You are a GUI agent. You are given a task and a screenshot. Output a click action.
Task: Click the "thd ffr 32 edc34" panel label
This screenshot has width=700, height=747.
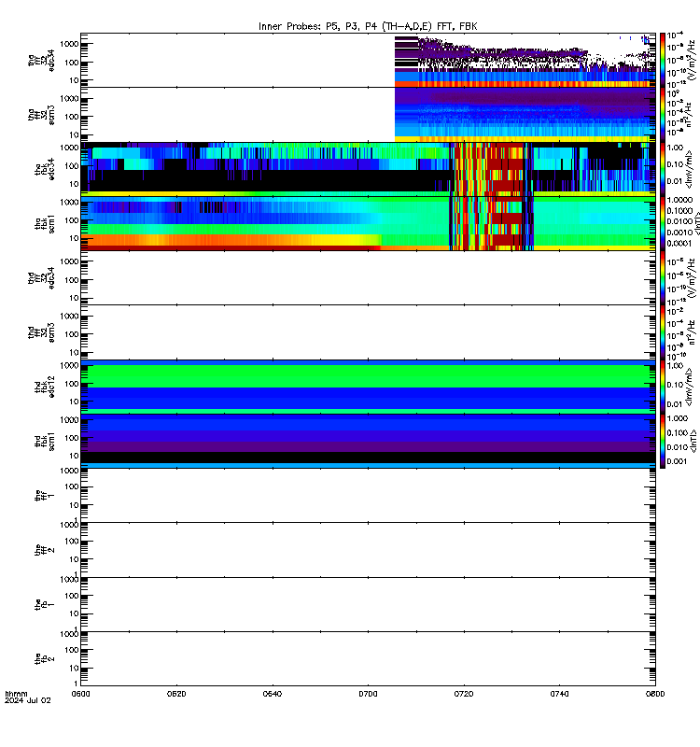coord(41,277)
